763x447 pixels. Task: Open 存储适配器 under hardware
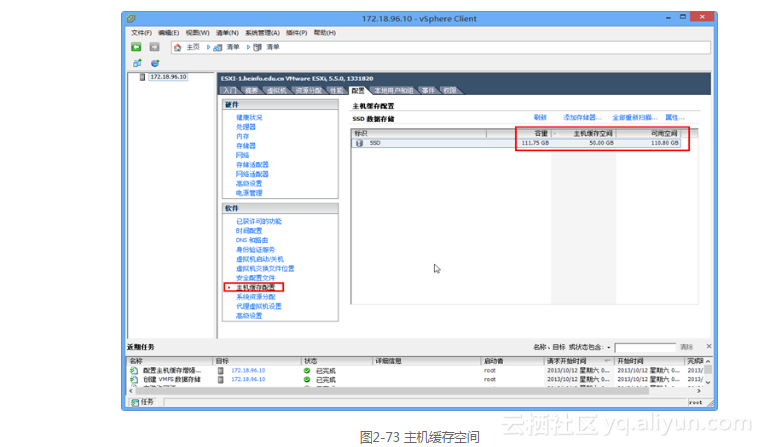252,165
